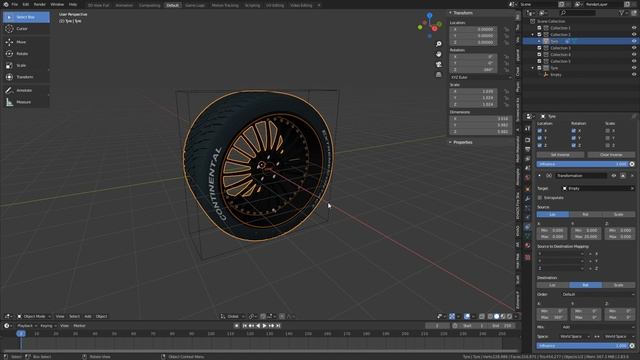Open the Object Mode dropdown

(x=34, y=316)
